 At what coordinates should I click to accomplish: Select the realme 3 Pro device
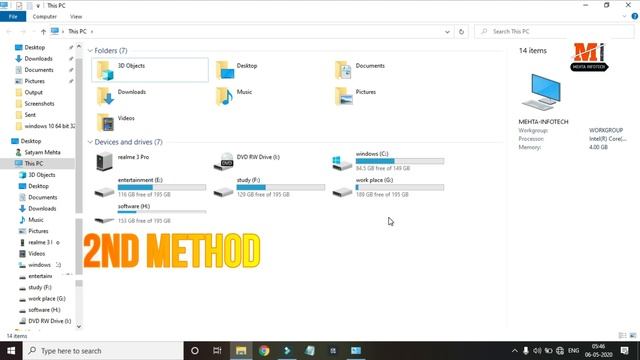point(122,161)
